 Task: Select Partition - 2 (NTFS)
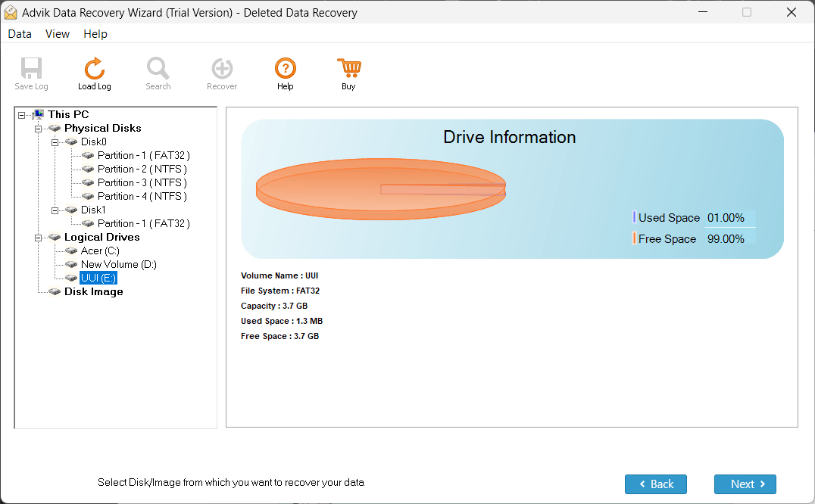[142, 169]
